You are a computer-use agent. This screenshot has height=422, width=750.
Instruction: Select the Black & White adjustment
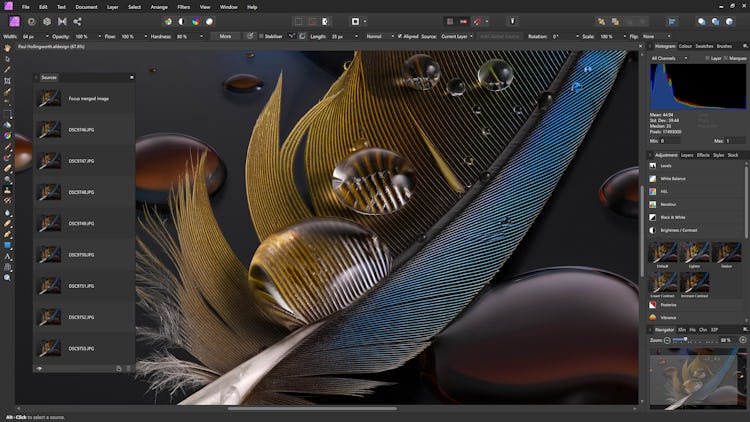[673, 217]
